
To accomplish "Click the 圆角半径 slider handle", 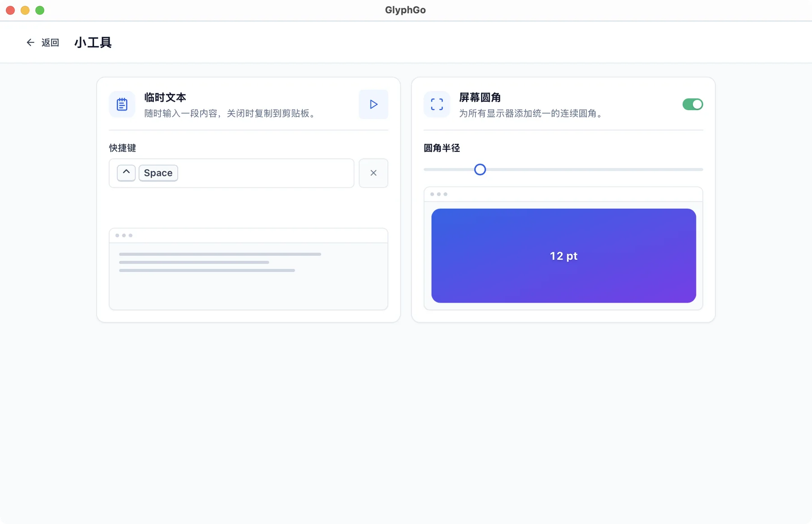I will click(480, 170).
